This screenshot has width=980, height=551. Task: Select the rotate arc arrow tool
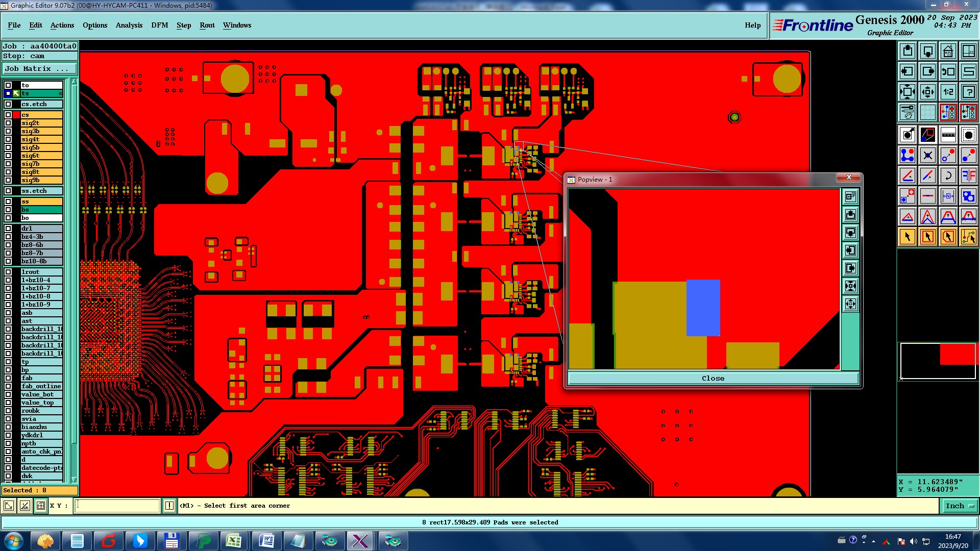[948, 176]
